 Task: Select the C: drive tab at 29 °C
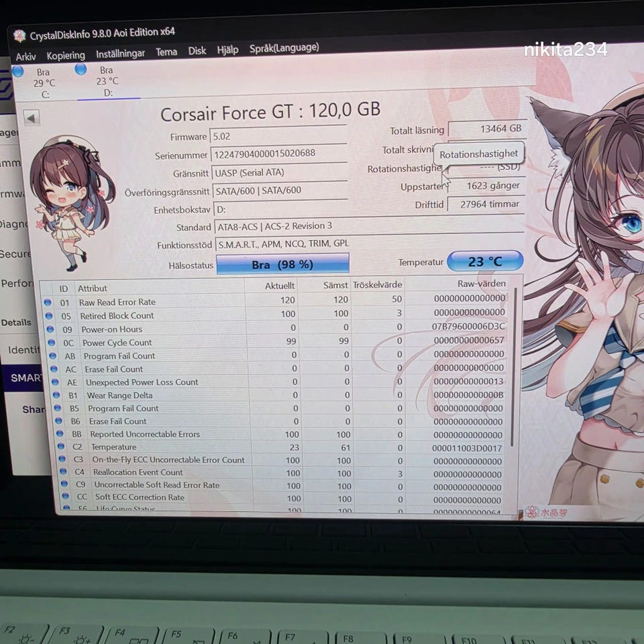click(x=44, y=83)
